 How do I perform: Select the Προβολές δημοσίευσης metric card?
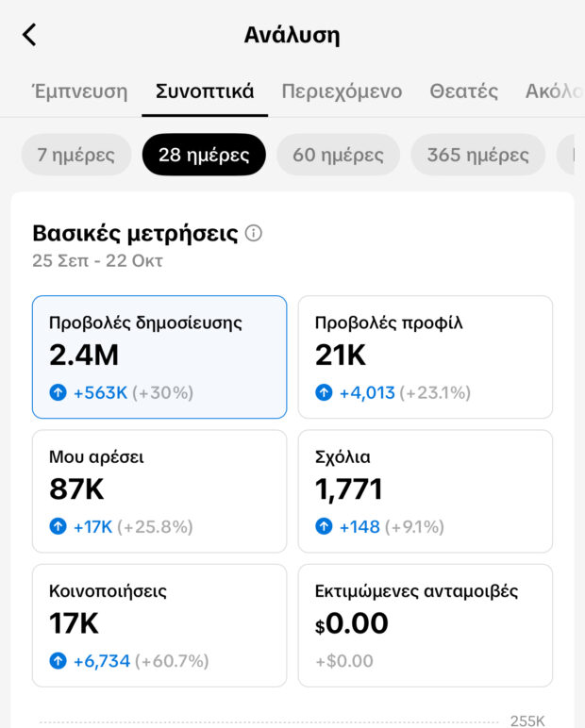click(159, 356)
